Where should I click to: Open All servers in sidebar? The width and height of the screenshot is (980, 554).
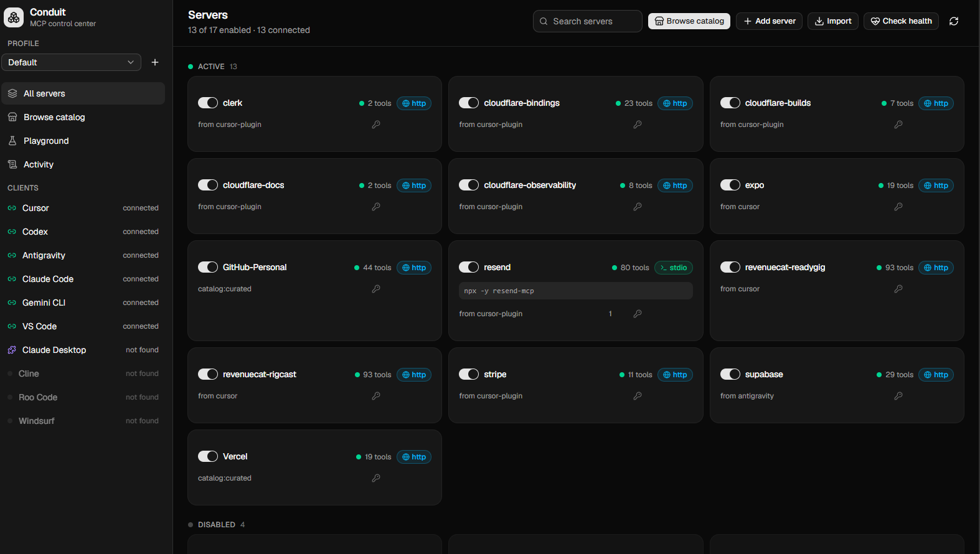point(83,93)
